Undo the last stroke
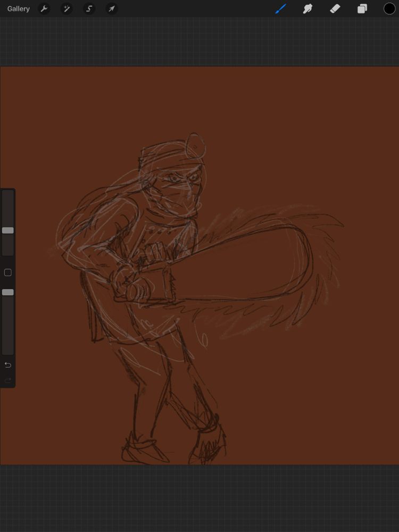Screen dimensions: 399x532 (x=8, y=365)
